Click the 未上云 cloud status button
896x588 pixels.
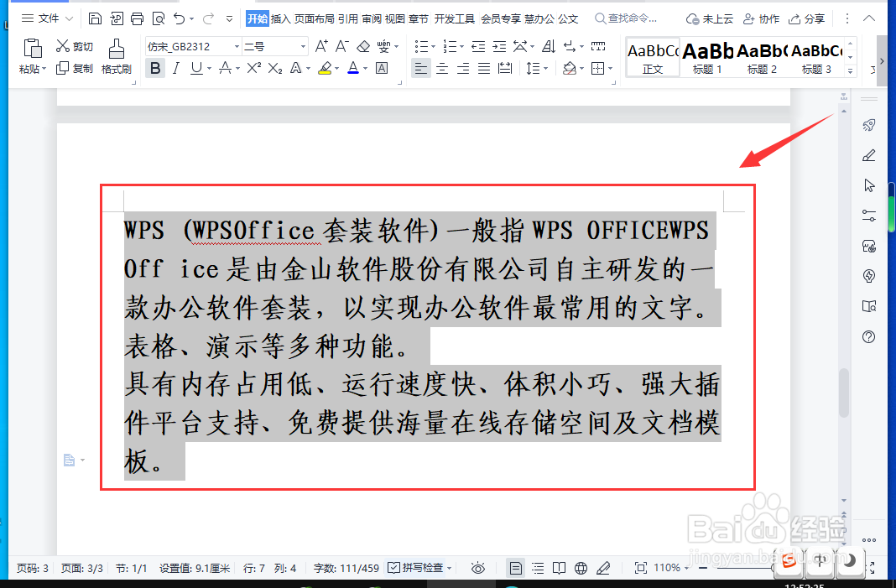tap(709, 18)
